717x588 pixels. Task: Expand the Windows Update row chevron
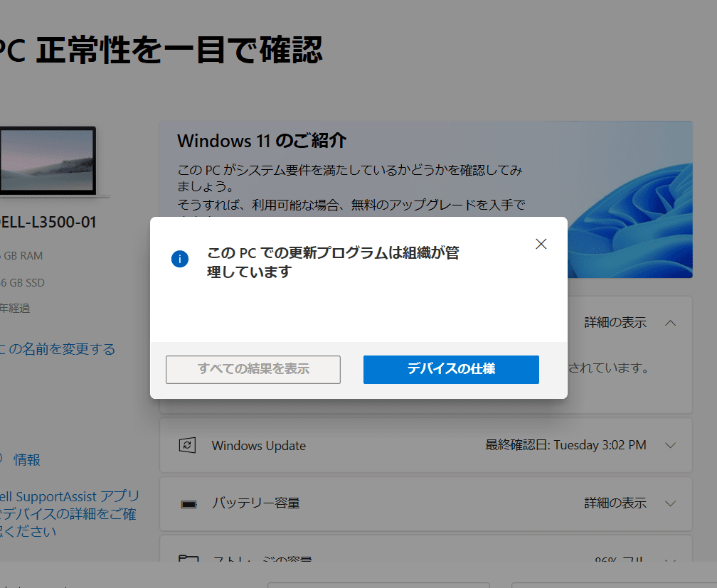click(x=670, y=445)
